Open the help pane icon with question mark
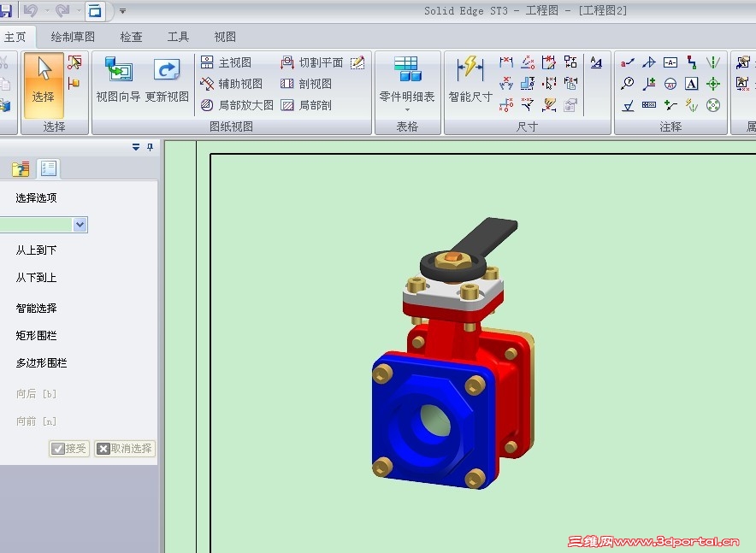The image size is (756, 553). tap(21, 168)
